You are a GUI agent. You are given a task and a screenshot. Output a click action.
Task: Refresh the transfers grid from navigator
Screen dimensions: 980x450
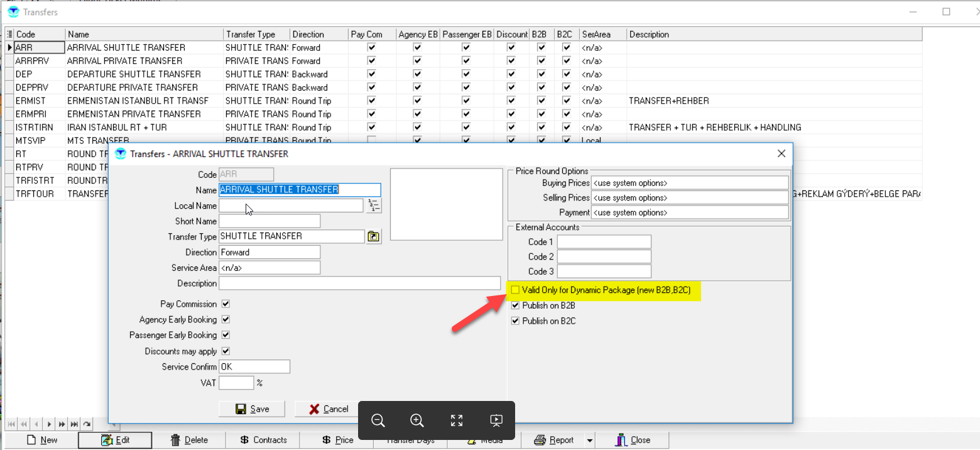(x=87, y=424)
